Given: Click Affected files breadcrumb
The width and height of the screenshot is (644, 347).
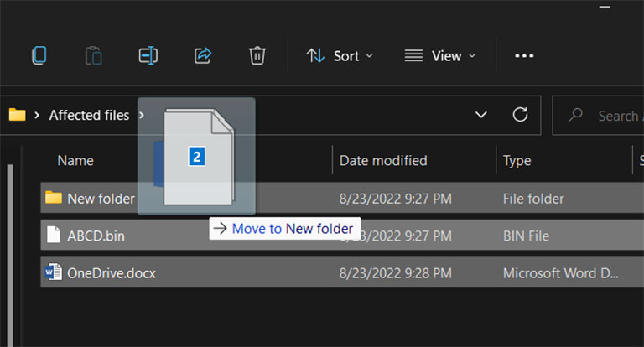Looking at the screenshot, I should pos(89,115).
